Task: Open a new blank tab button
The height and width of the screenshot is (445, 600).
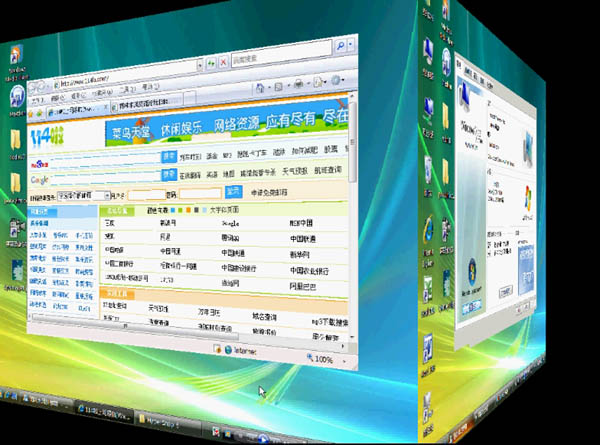Action: (x=190, y=98)
